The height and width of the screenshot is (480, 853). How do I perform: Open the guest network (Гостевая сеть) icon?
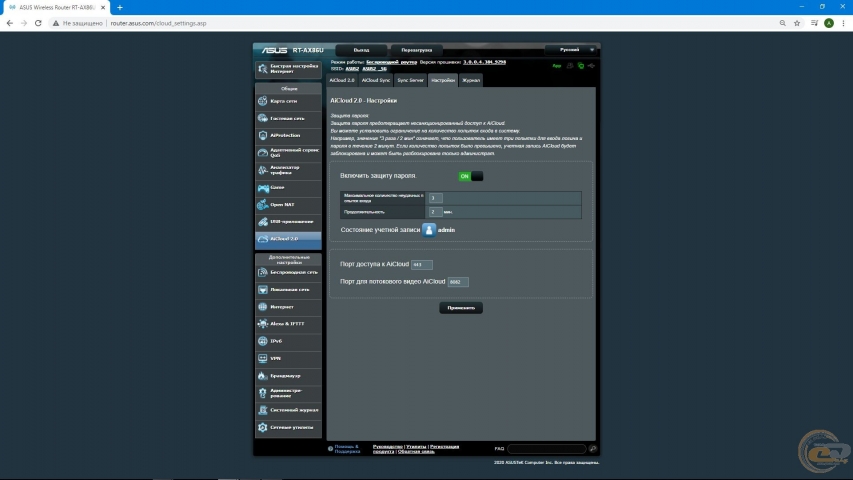(263, 118)
